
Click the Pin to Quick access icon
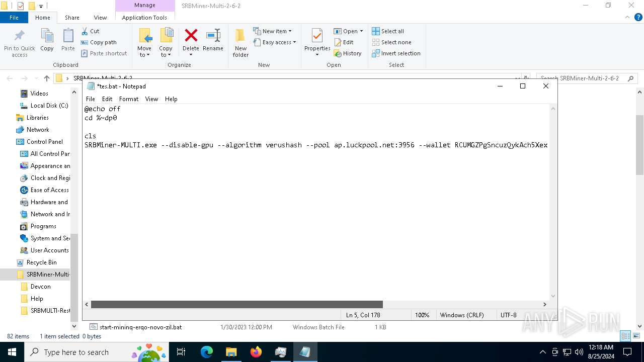click(x=20, y=36)
